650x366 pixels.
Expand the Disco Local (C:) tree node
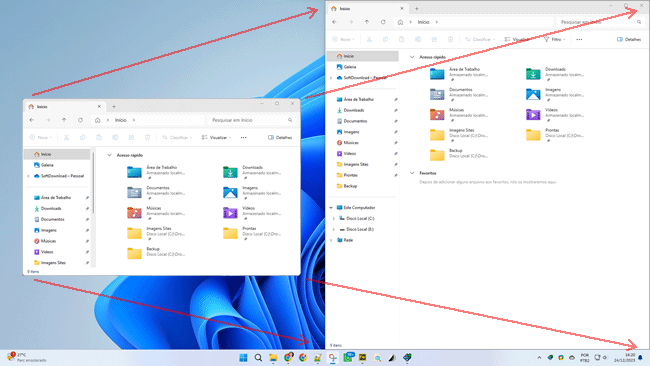(334, 218)
